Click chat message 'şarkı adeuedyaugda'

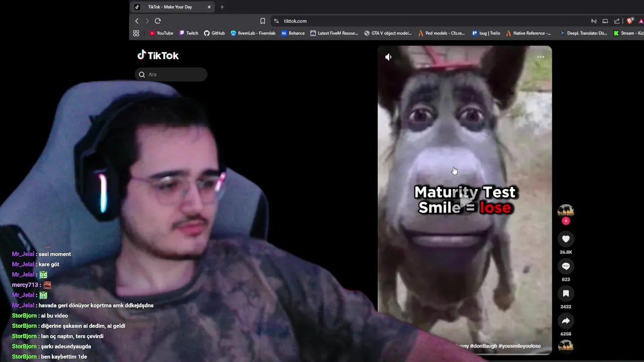coord(65,346)
